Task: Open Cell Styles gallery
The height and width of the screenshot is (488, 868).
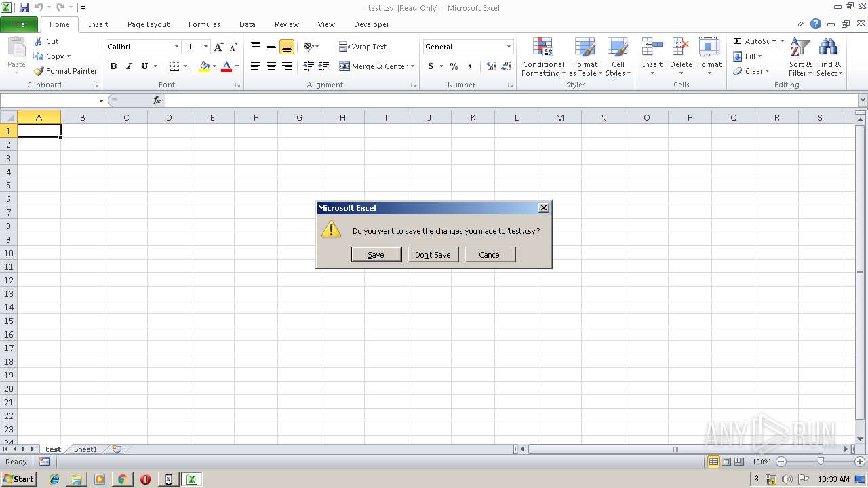Action: (x=618, y=58)
